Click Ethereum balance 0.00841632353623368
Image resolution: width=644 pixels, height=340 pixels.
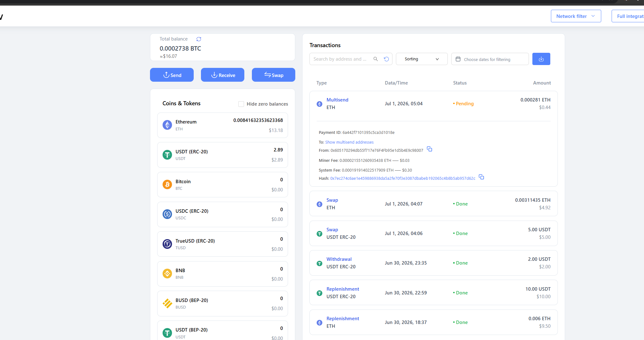pos(258,120)
